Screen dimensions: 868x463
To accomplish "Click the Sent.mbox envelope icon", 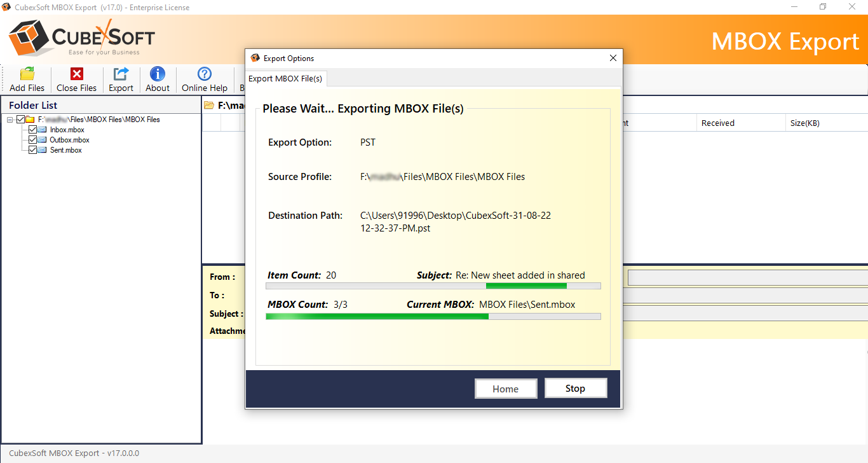I will pyautogui.click(x=43, y=150).
